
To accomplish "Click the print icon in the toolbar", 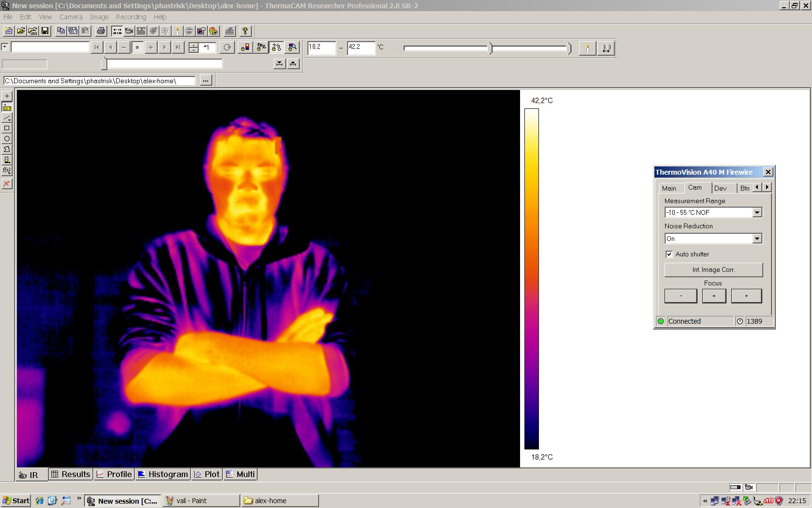I will click(101, 31).
